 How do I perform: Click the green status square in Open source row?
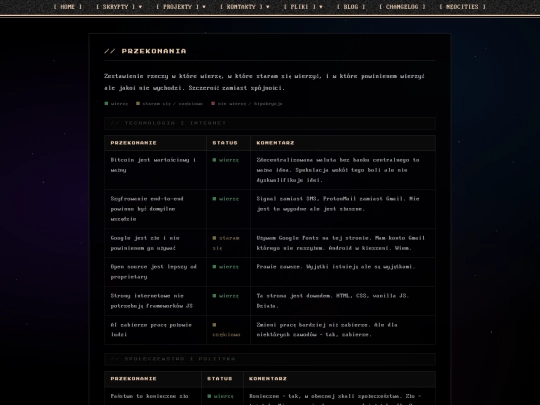coord(214,267)
